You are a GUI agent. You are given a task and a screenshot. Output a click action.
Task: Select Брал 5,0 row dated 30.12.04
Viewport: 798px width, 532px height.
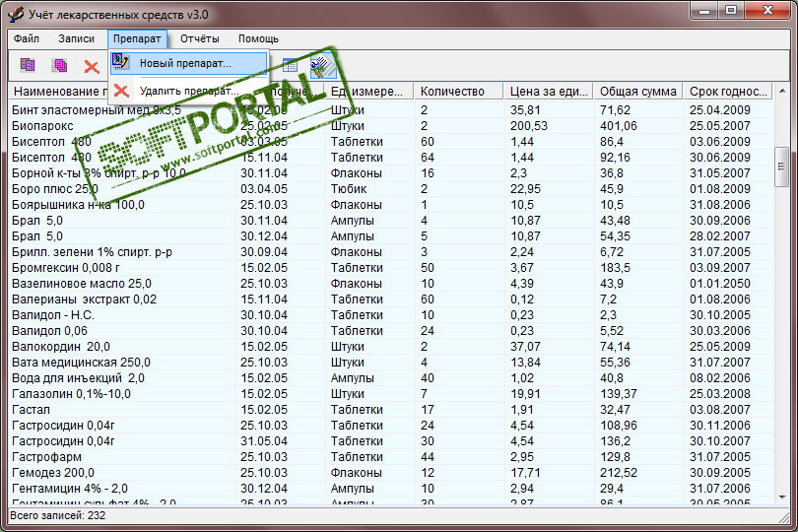[x=391, y=236]
